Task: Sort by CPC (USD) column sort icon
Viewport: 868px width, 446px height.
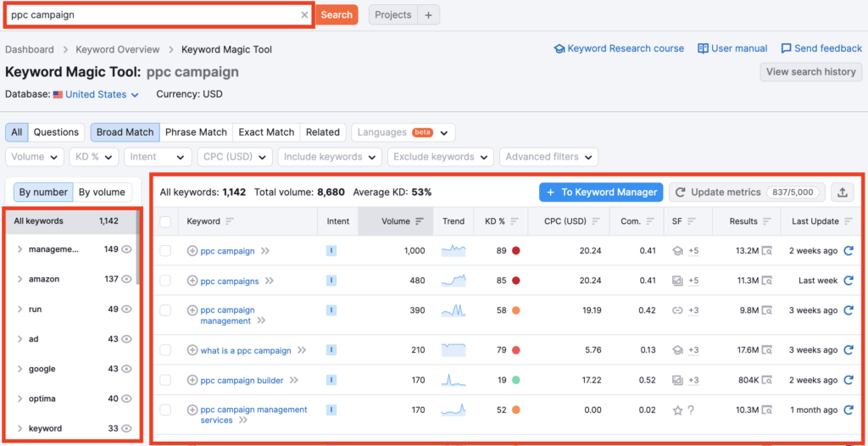Action: [596, 221]
